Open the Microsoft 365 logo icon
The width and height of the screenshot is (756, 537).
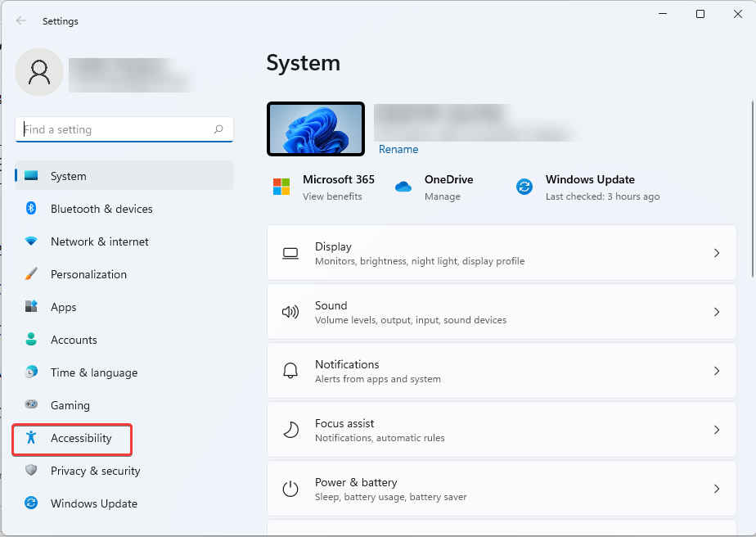pyautogui.click(x=281, y=187)
